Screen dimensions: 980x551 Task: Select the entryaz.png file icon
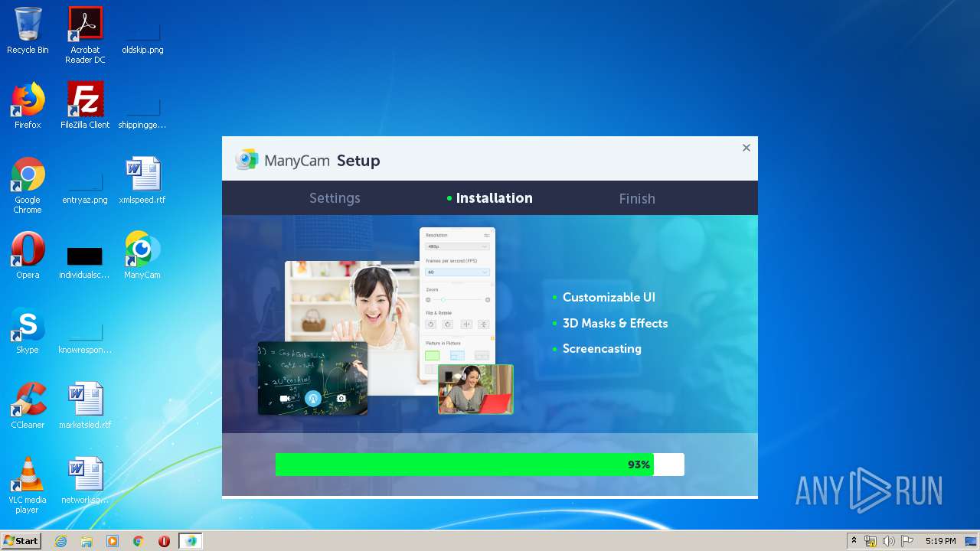click(85, 189)
